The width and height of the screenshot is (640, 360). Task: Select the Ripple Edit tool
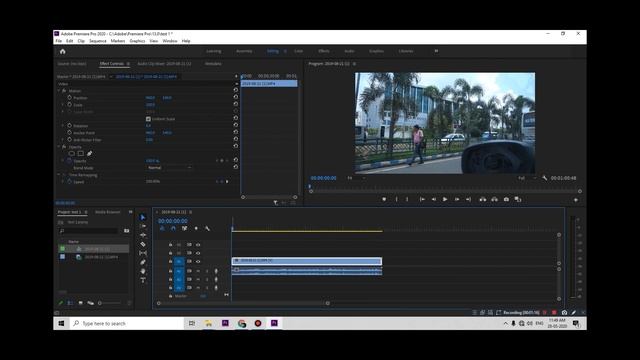pyautogui.click(x=142, y=235)
